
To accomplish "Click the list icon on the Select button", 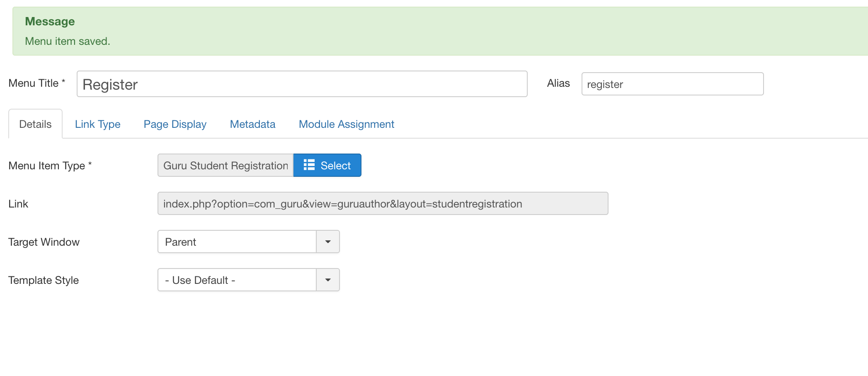I will pos(309,165).
